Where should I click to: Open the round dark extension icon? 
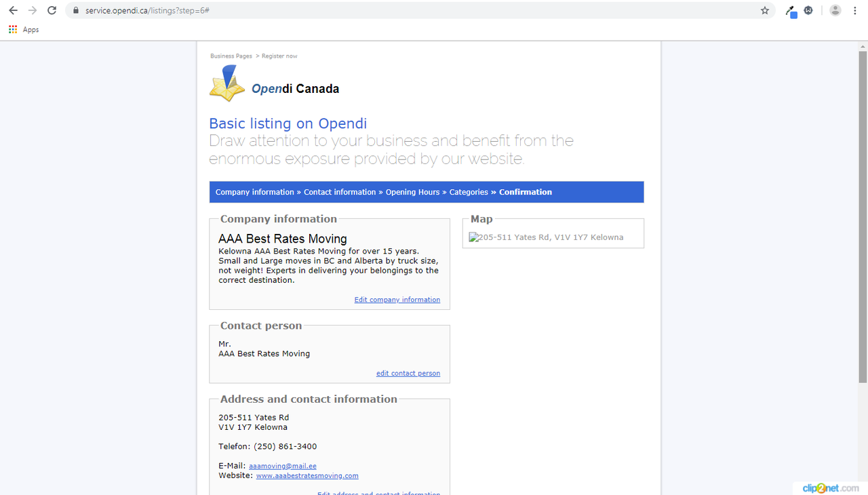(809, 11)
